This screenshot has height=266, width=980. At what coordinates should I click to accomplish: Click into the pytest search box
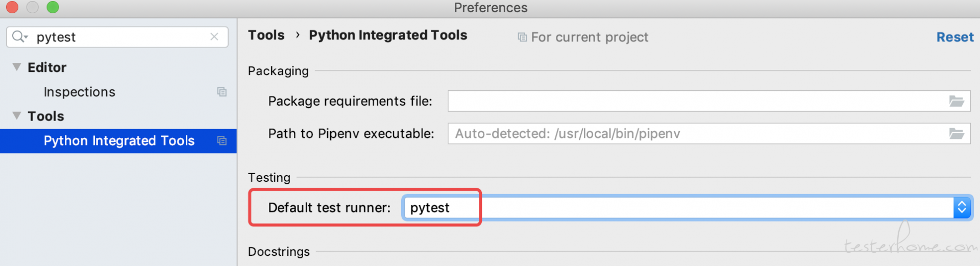tap(117, 37)
